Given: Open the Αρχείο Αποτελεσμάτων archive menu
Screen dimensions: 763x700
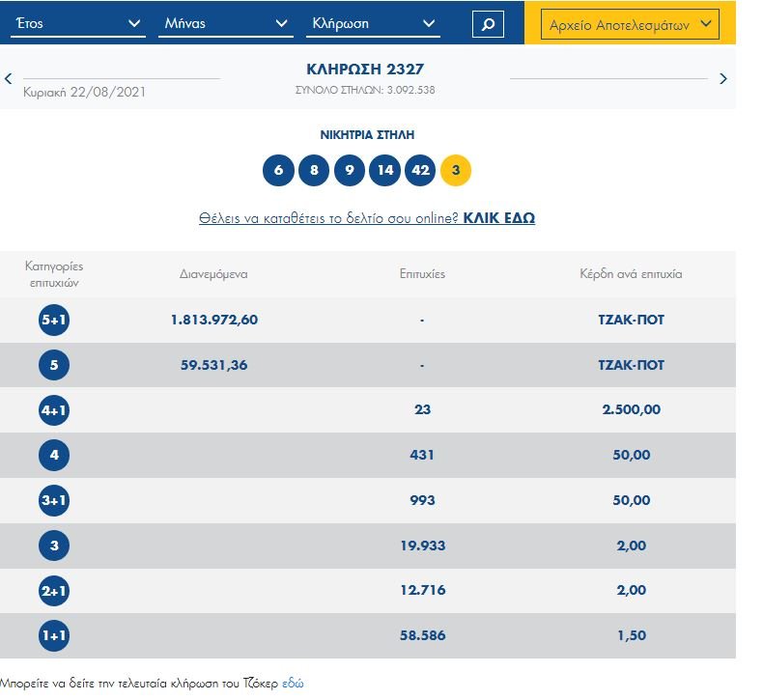Looking at the screenshot, I should [x=630, y=25].
